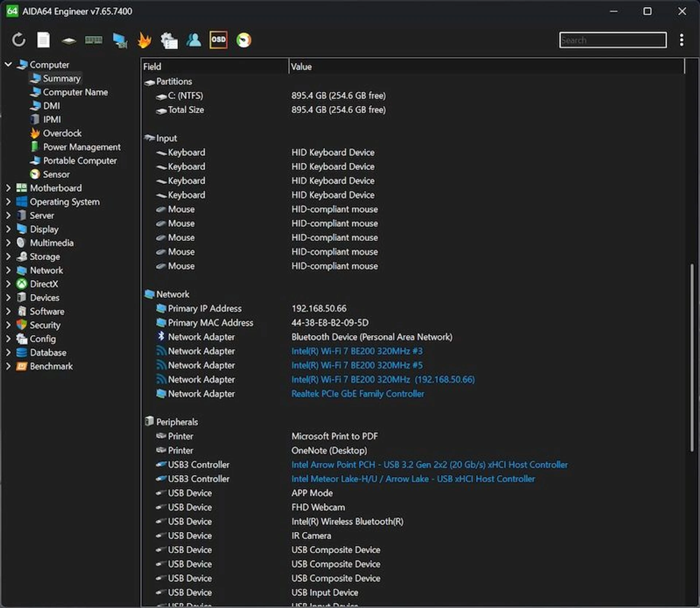Expand the Devices tree node
The image size is (700, 608).
tap(8, 297)
